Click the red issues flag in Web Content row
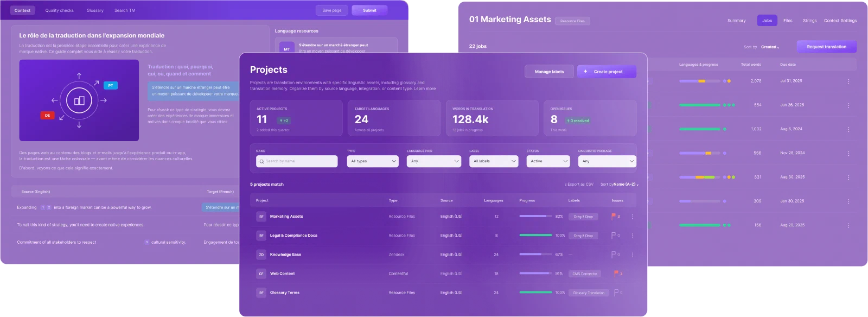Viewport: 868px width, 317px height. 616,273
